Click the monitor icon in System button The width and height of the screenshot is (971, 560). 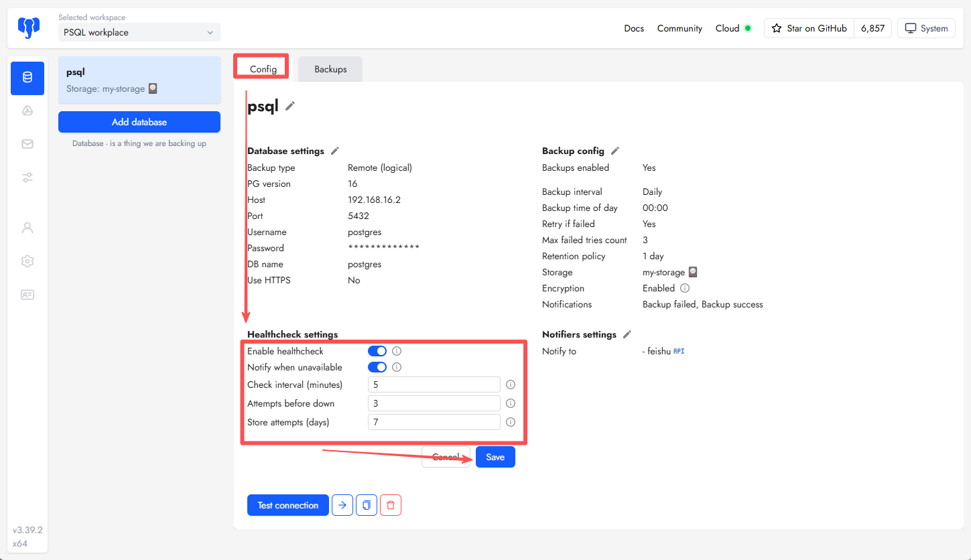coord(911,28)
